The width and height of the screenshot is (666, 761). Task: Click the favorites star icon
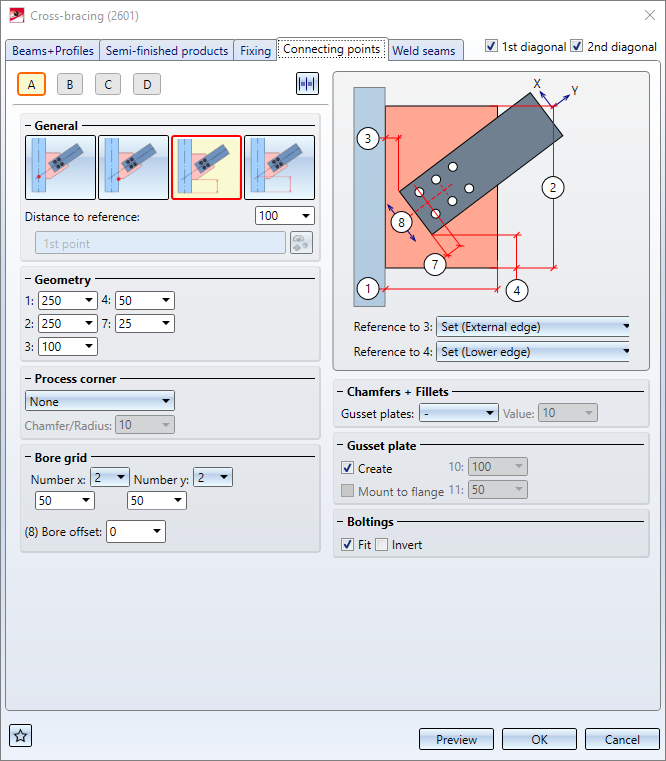click(20, 736)
